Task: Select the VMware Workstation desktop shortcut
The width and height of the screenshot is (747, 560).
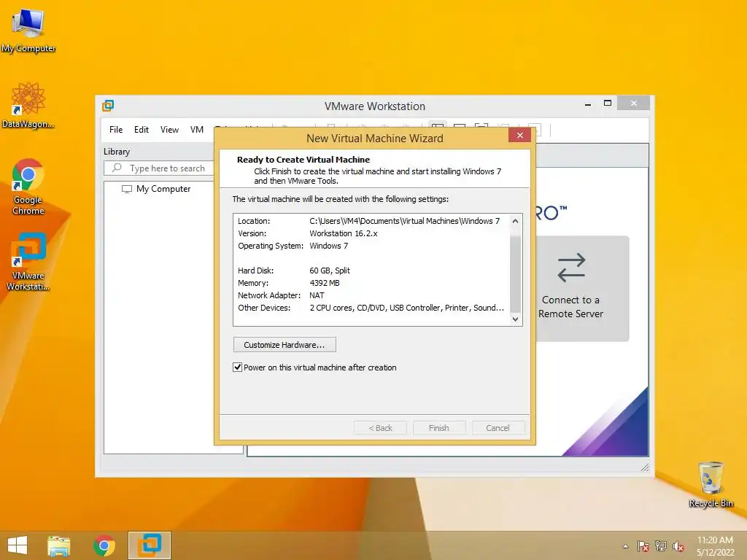Action: click(x=28, y=261)
